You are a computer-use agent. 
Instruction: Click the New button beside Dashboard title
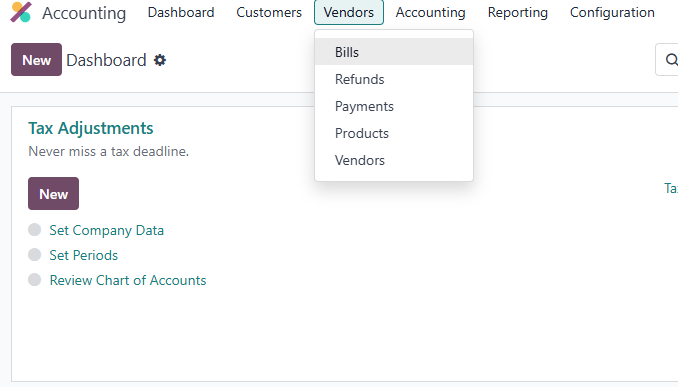click(36, 60)
